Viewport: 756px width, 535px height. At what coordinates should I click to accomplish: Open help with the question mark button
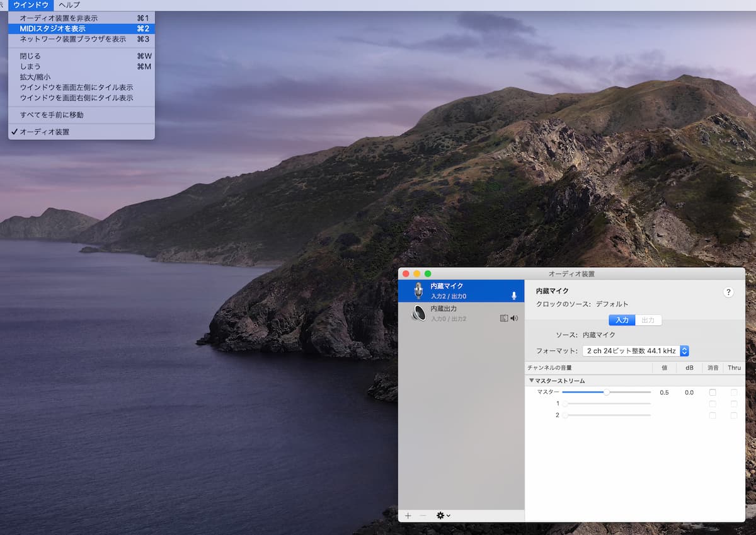tap(728, 292)
